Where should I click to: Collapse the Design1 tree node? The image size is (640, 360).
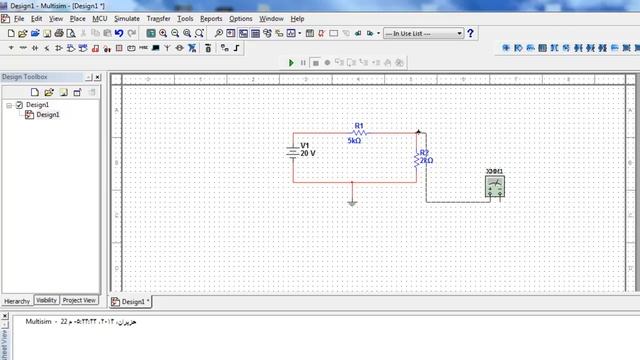[x=9, y=105]
